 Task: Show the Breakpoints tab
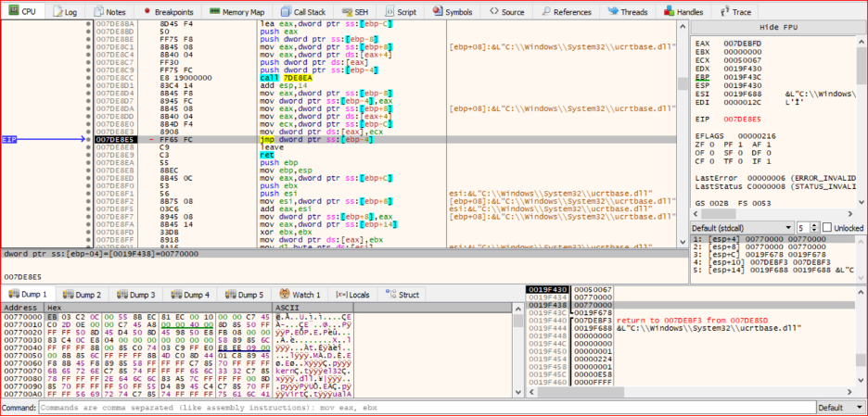tap(166, 11)
